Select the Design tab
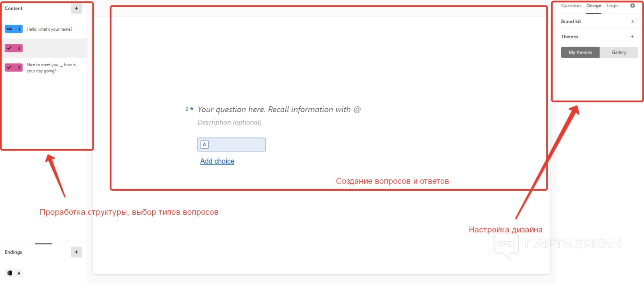The width and height of the screenshot is (644, 284). [x=594, y=6]
